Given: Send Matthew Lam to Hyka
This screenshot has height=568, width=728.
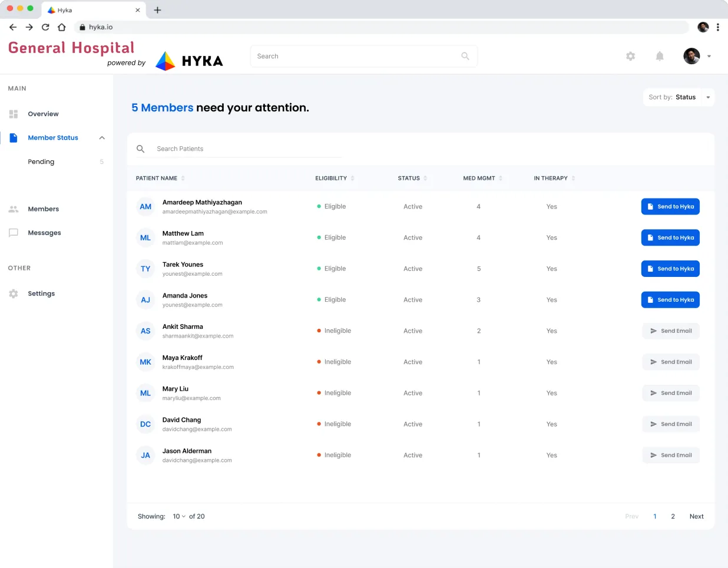Looking at the screenshot, I should [x=670, y=237].
